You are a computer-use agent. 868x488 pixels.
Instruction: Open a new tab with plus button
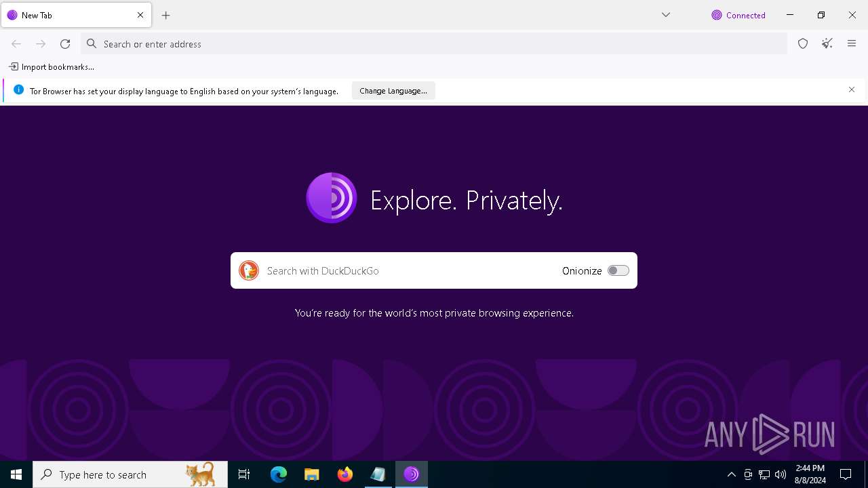pos(166,15)
